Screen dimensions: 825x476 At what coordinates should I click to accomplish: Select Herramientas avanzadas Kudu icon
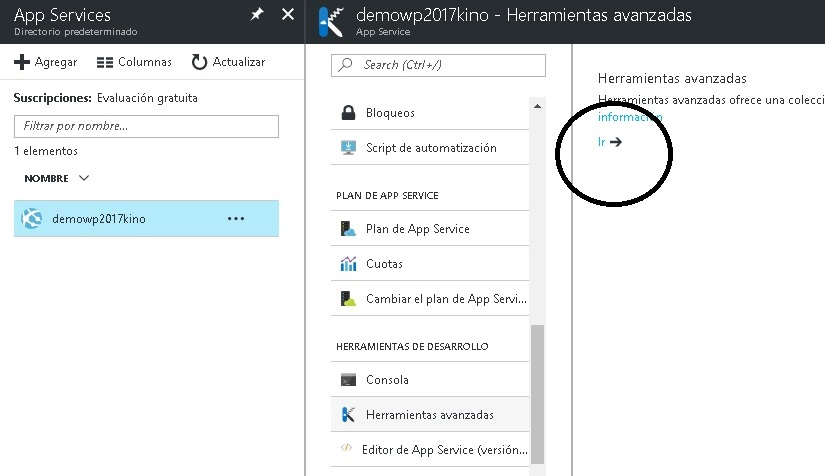coord(348,414)
